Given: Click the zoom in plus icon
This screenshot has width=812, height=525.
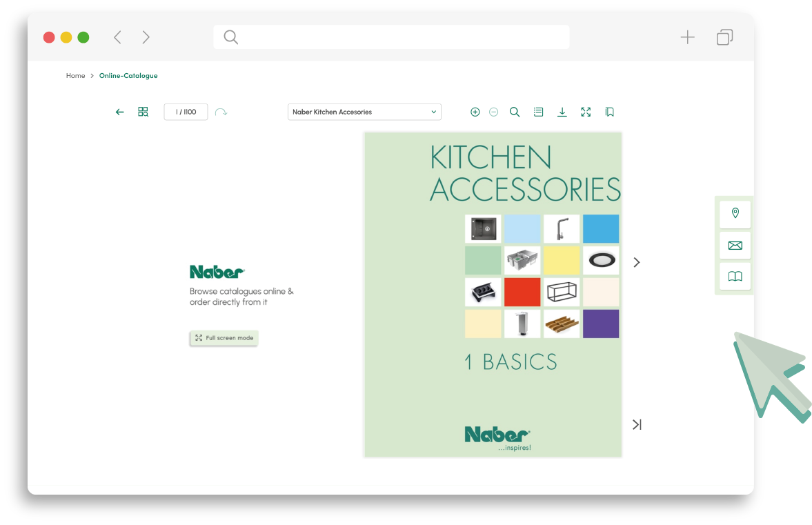Looking at the screenshot, I should [x=475, y=112].
